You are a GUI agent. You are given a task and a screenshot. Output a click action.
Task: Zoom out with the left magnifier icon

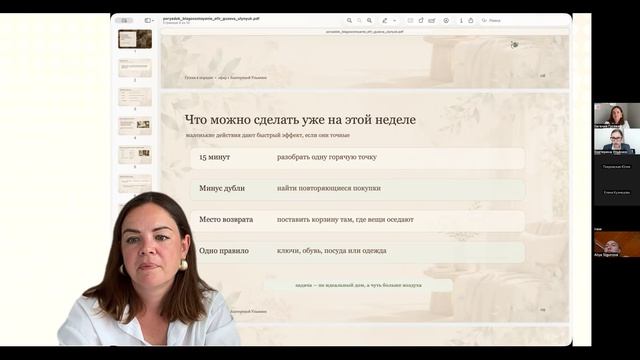(349, 20)
